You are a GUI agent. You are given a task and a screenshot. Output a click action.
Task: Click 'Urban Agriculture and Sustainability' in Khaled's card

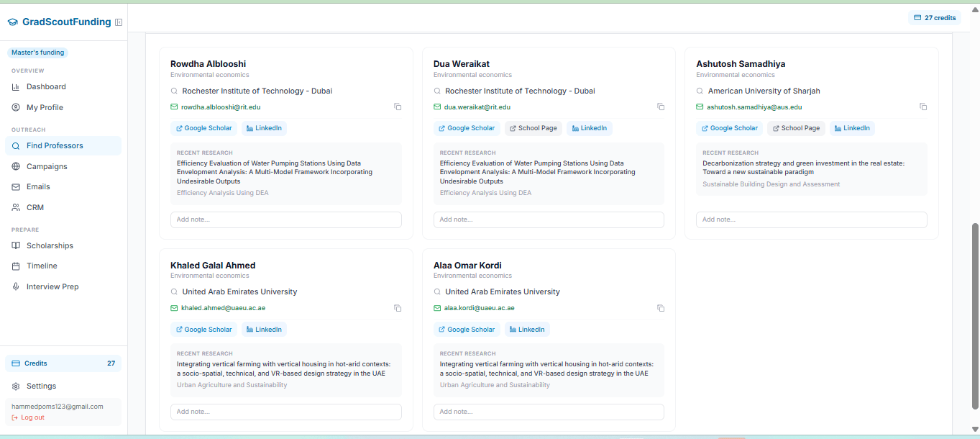coord(232,385)
